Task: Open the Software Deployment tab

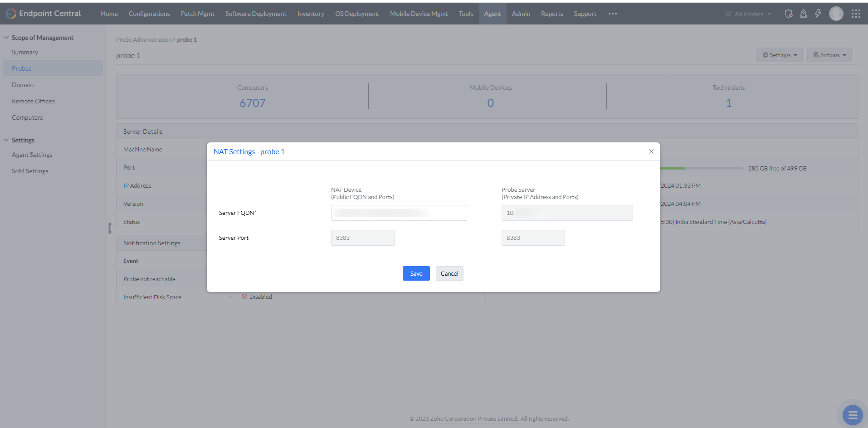Action: (256, 14)
